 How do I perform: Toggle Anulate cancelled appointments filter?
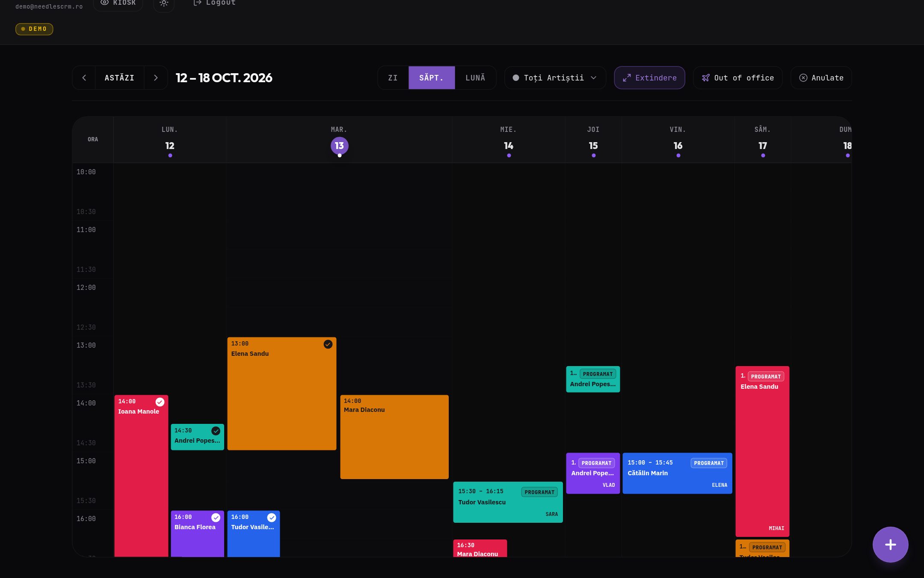tap(821, 77)
